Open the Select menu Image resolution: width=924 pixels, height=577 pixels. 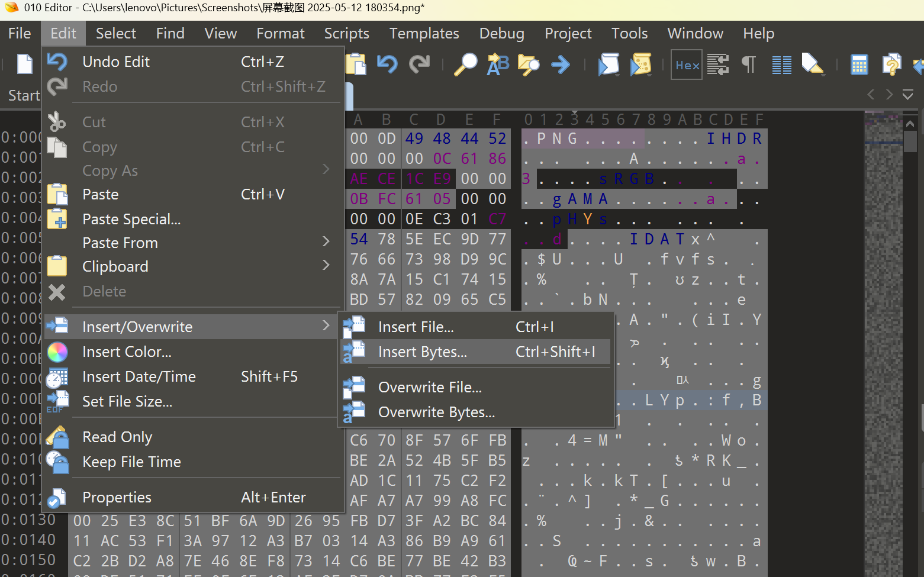tap(116, 33)
